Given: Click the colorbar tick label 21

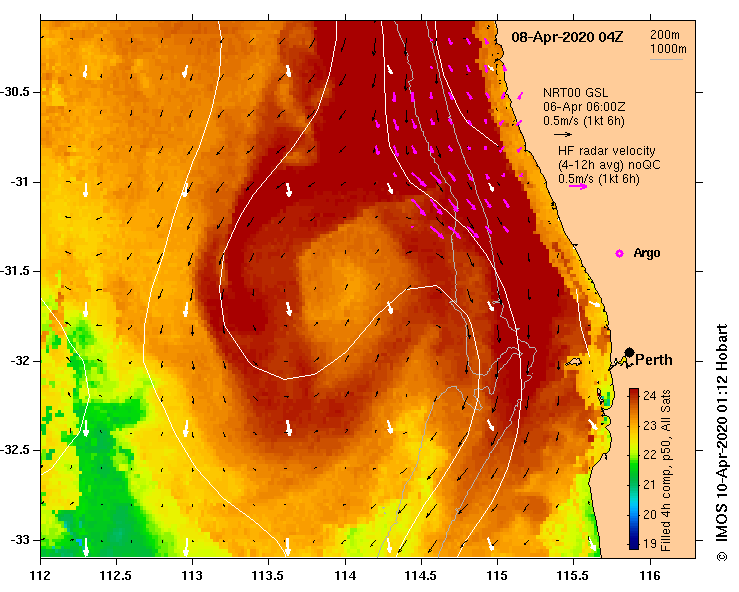Looking at the screenshot, I should click(x=649, y=484).
